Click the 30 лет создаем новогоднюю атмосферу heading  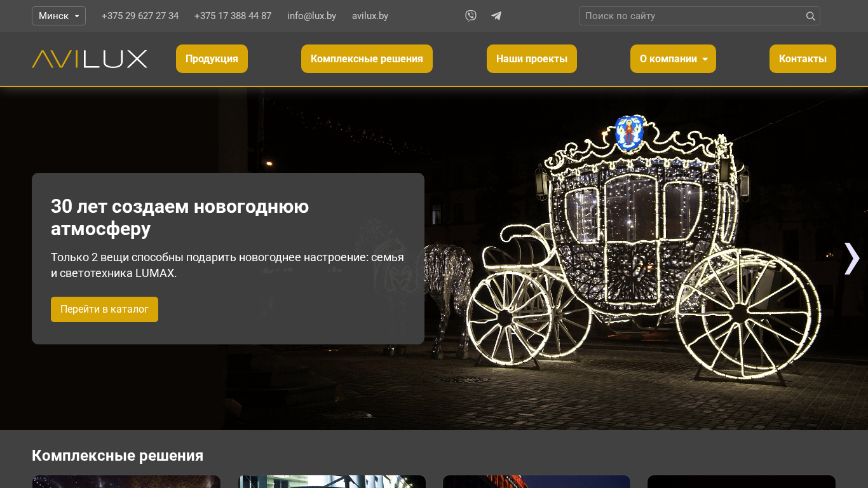[180, 217]
